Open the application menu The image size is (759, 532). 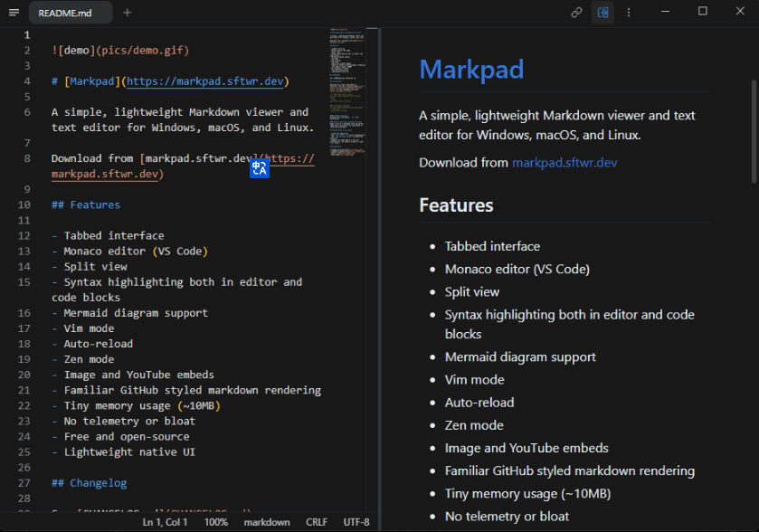click(13, 13)
